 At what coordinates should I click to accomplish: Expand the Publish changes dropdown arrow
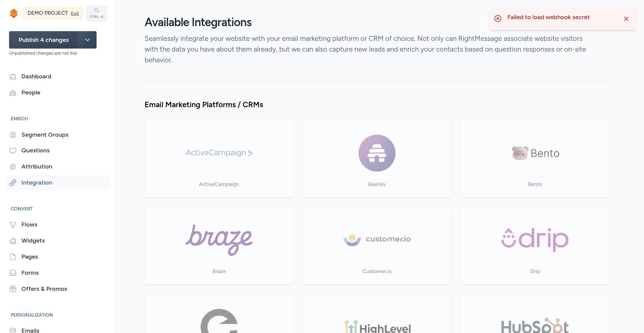[87, 40]
